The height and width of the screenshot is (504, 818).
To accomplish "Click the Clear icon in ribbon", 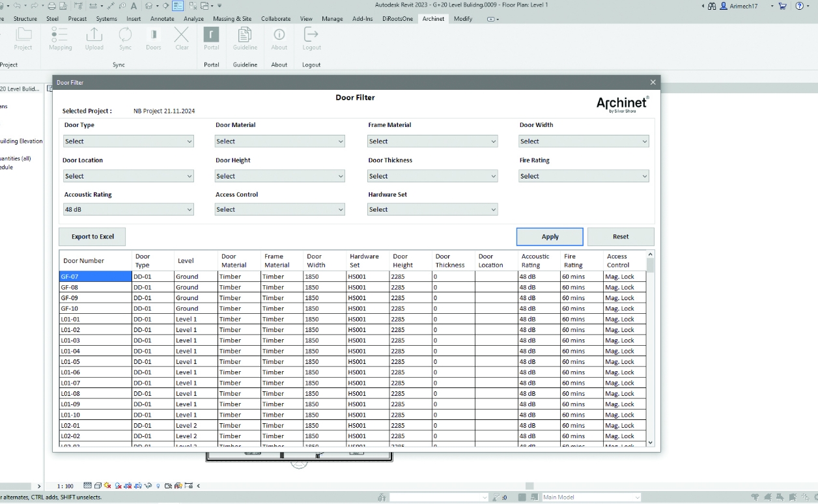I will pos(182,36).
